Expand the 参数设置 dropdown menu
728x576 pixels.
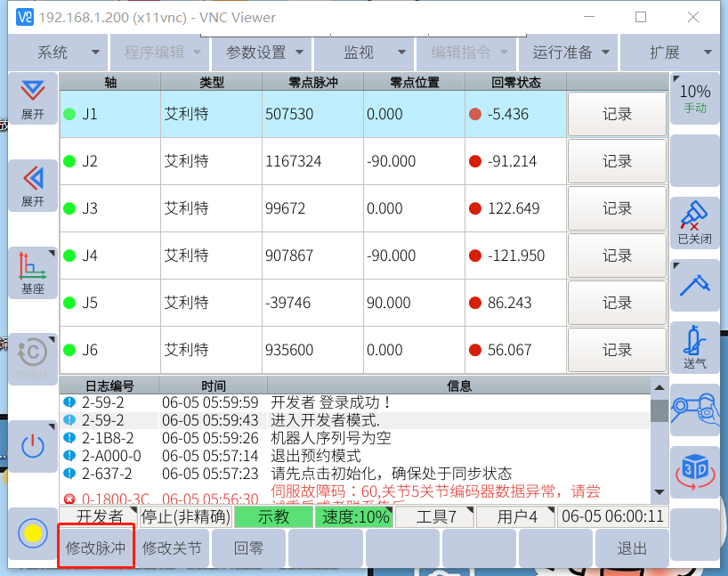coord(265,53)
